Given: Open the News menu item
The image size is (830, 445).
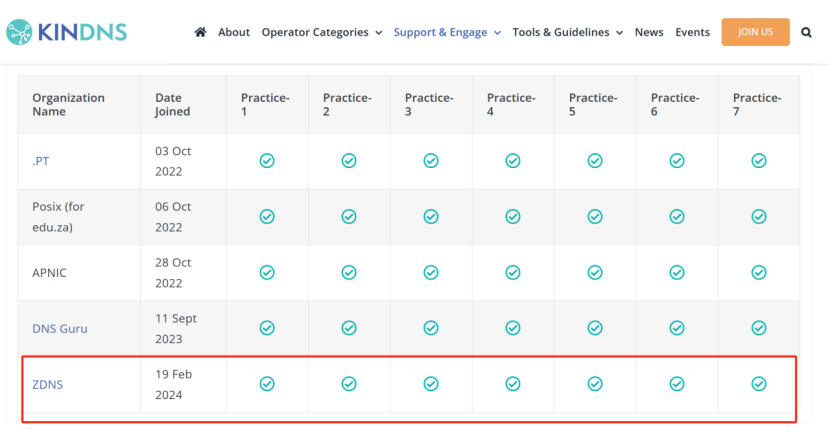Looking at the screenshot, I should (649, 32).
